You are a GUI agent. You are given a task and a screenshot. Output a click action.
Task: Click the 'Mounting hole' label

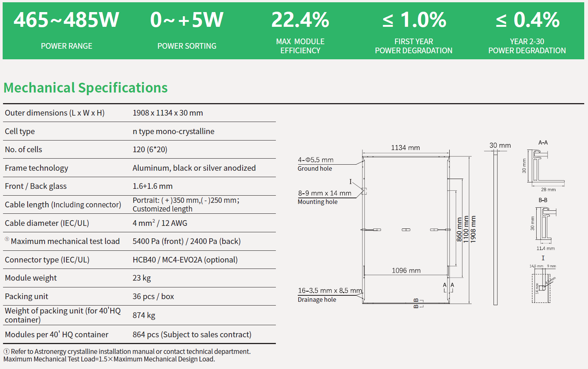tap(317, 202)
